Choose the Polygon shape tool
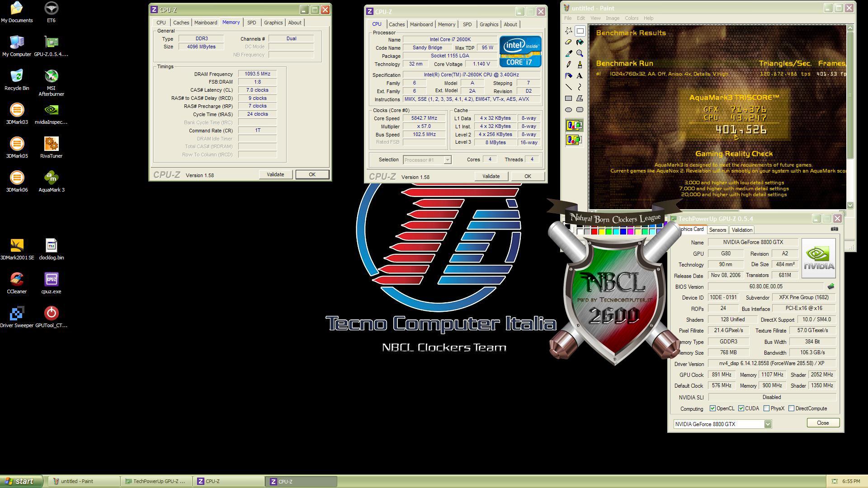The image size is (868, 488). [580, 99]
